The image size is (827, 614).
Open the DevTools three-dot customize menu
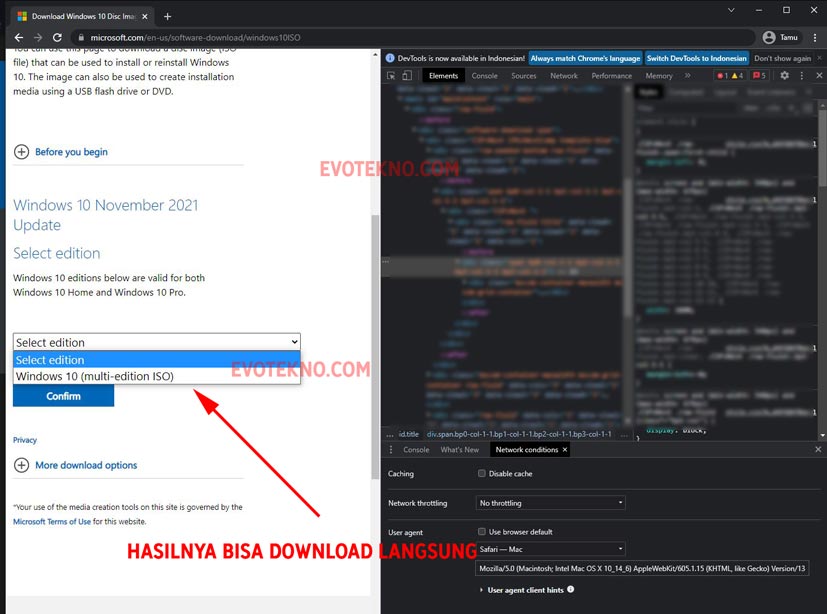(800, 76)
